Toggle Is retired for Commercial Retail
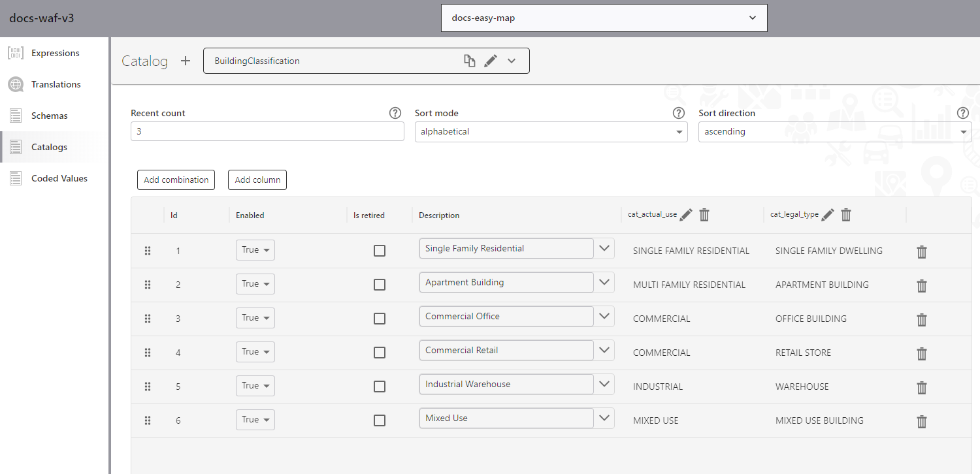The height and width of the screenshot is (474, 980). [x=380, y=353]
